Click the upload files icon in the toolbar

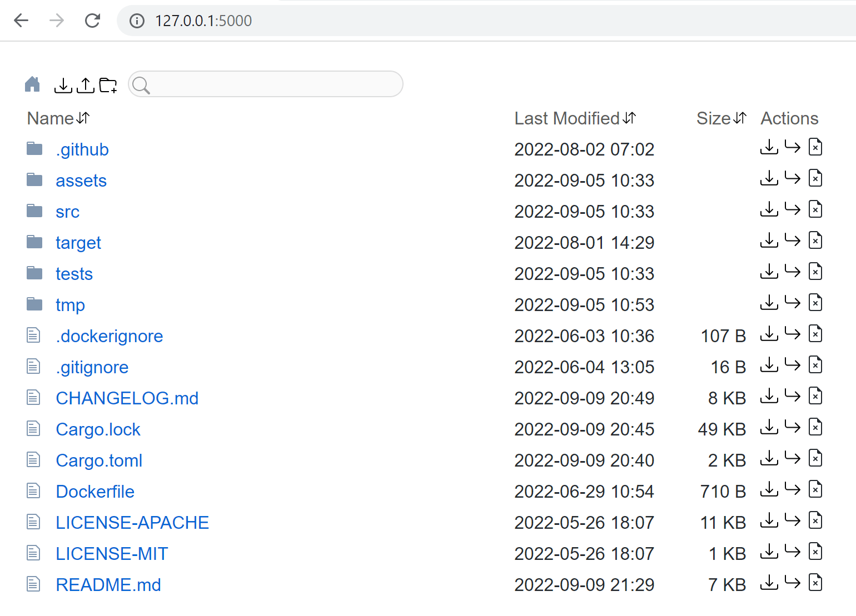pos(86,85)
